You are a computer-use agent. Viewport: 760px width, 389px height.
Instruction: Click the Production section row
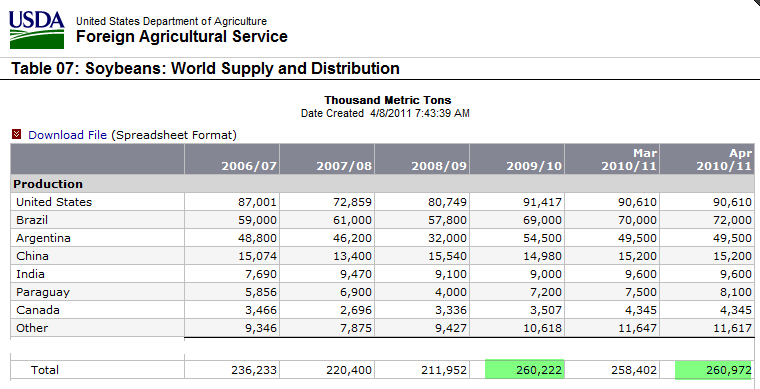(382, 184)
